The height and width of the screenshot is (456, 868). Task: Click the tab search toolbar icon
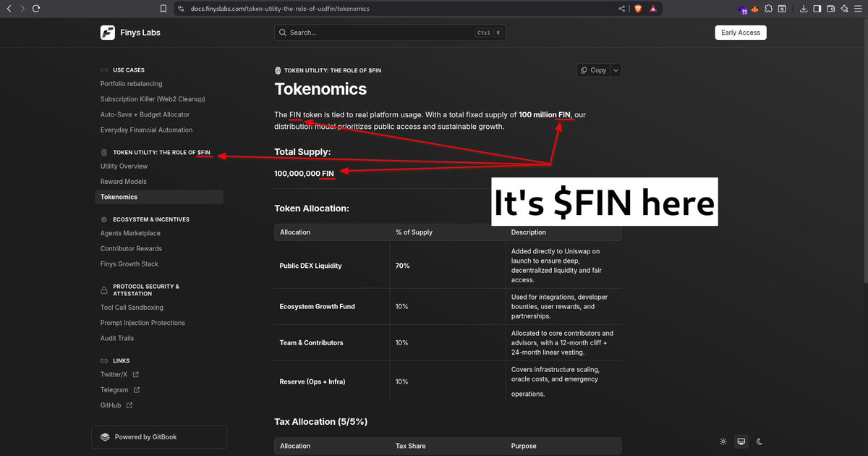click(x=782, y=9)
